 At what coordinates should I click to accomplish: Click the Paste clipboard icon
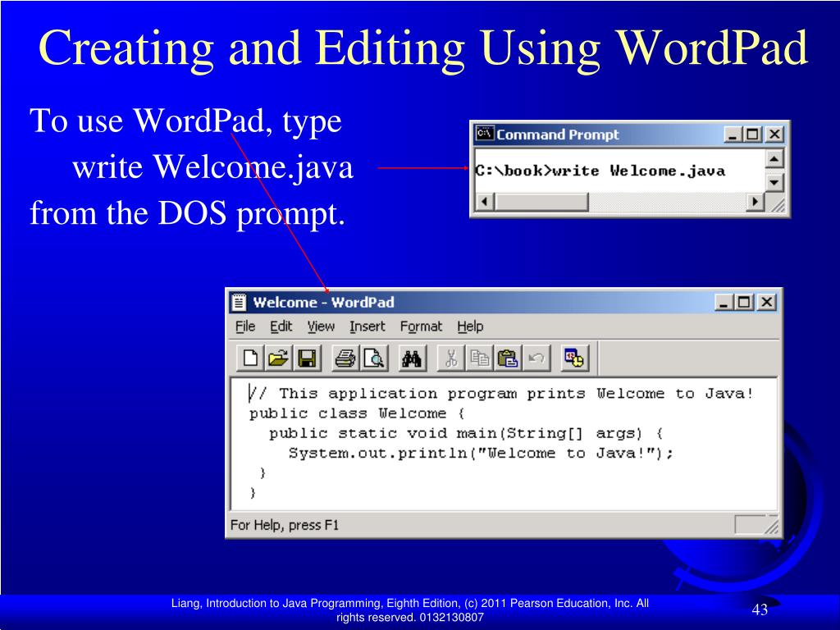pos(507,358)
